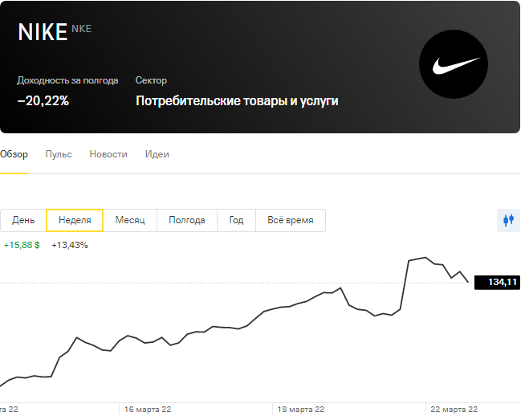This screenshot has width=521, height=420.
Task: Click the NKE ticker label
Action: click(x=82, y=29)
